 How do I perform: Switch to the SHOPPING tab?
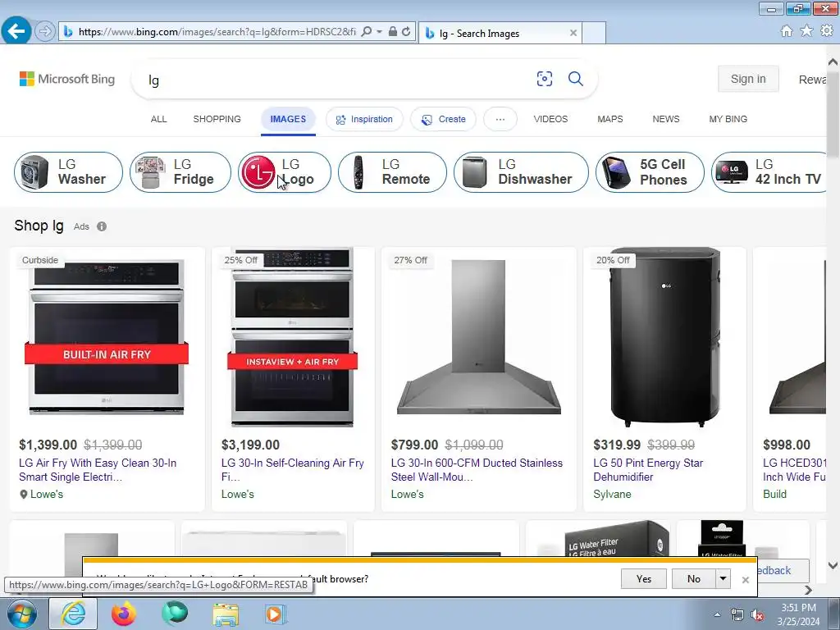click(217, 119)
